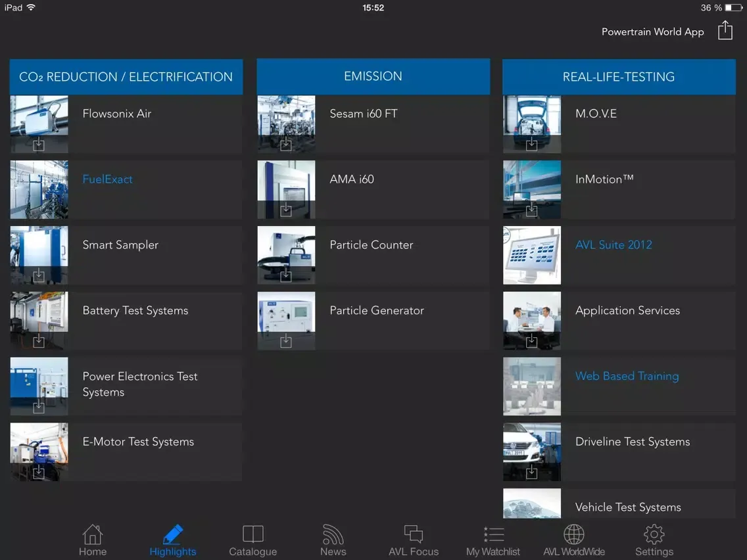Tap the battery indicator in status bar
This screenshot has height=560, width=747.
[734, 8]
